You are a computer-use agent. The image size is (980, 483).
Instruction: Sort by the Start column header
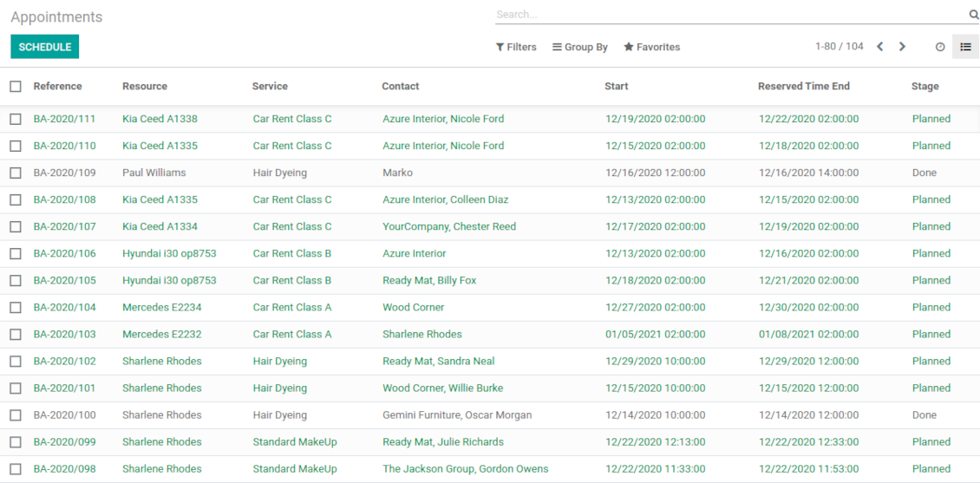[x=616, y=87]
